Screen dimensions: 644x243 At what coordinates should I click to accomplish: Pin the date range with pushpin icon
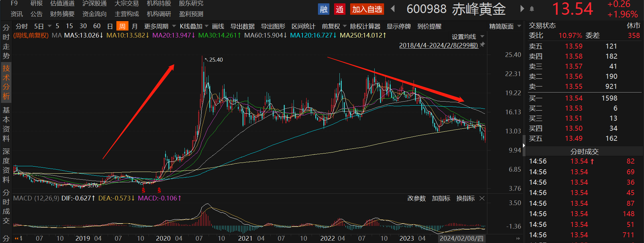[483, 45]
